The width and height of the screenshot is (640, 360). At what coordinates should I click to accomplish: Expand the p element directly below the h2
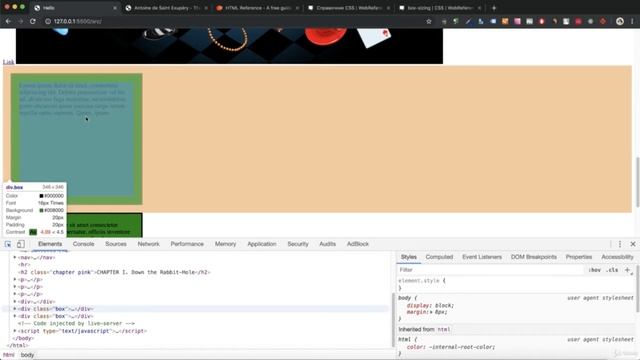[15, 280]
